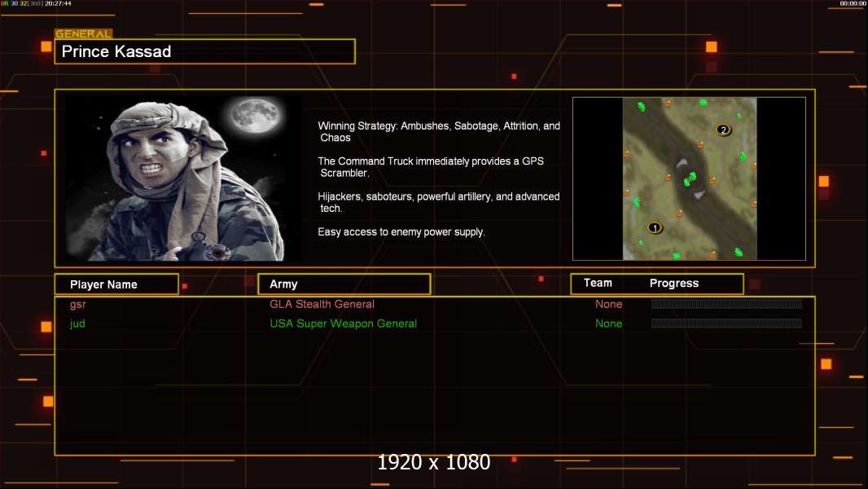This screenshot has width=868, height=489.
Task: Click the 00:00:00 timer in the corner
Action: click(x=852, y=4)
